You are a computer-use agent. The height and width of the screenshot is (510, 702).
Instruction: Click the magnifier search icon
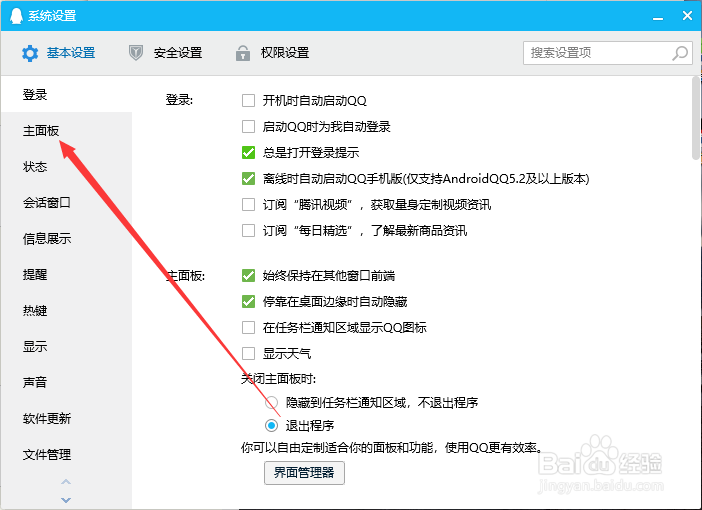coord(680,53)
